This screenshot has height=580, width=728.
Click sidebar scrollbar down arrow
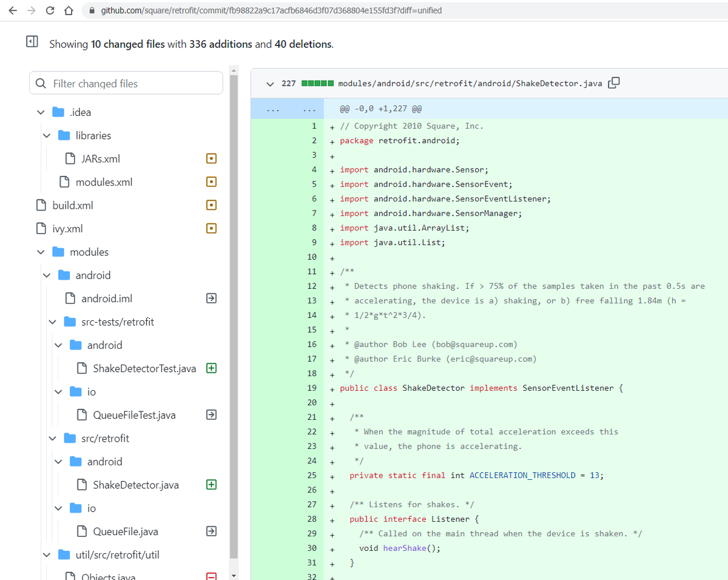[234, 575]
